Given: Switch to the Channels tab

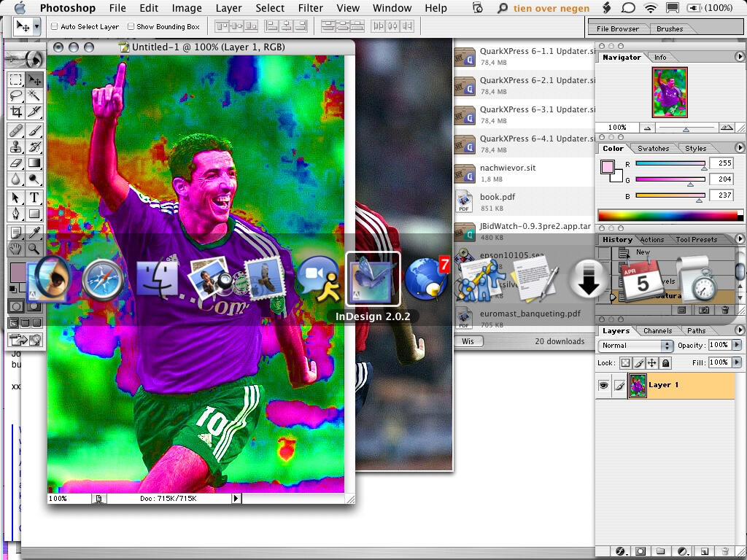Looking at the screenshot, I should pos(658,330).
